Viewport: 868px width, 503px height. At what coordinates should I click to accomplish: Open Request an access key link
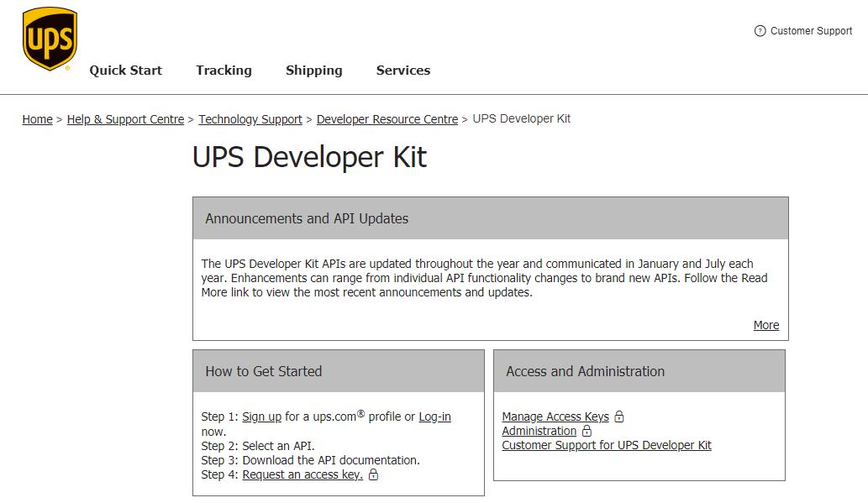(302, 474)
